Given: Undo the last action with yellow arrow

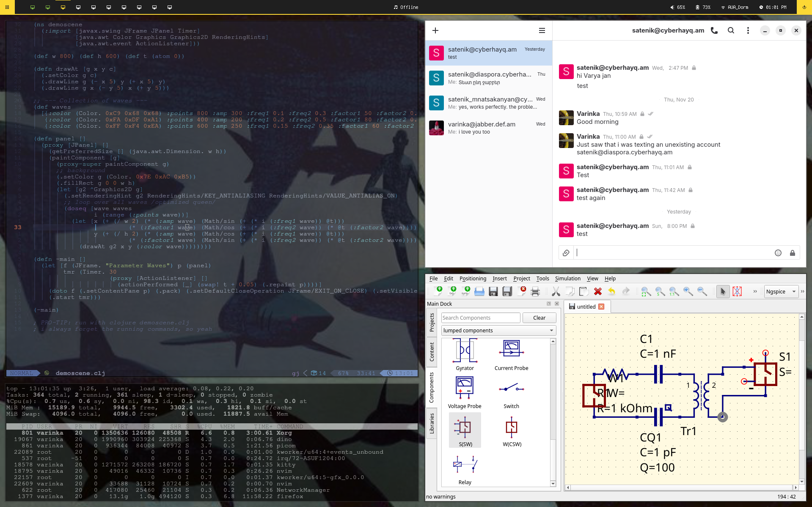Looking at the screenshot, I should 612,291.
